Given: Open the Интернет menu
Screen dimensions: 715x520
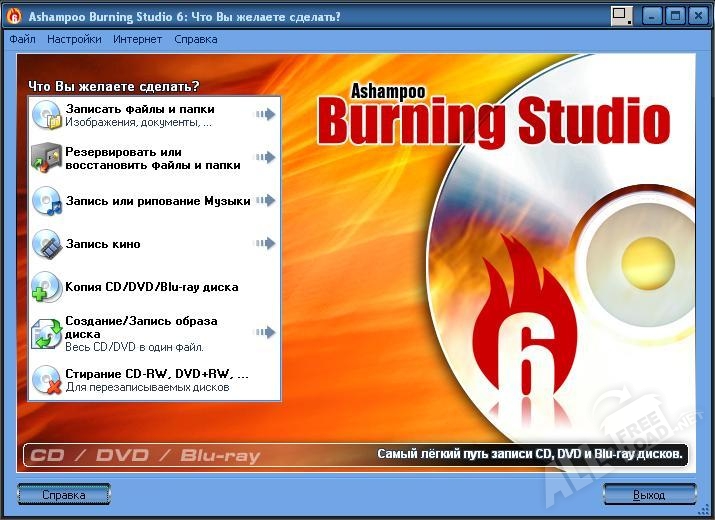Looking at the screenshot, I should click(x=137, y=40).
